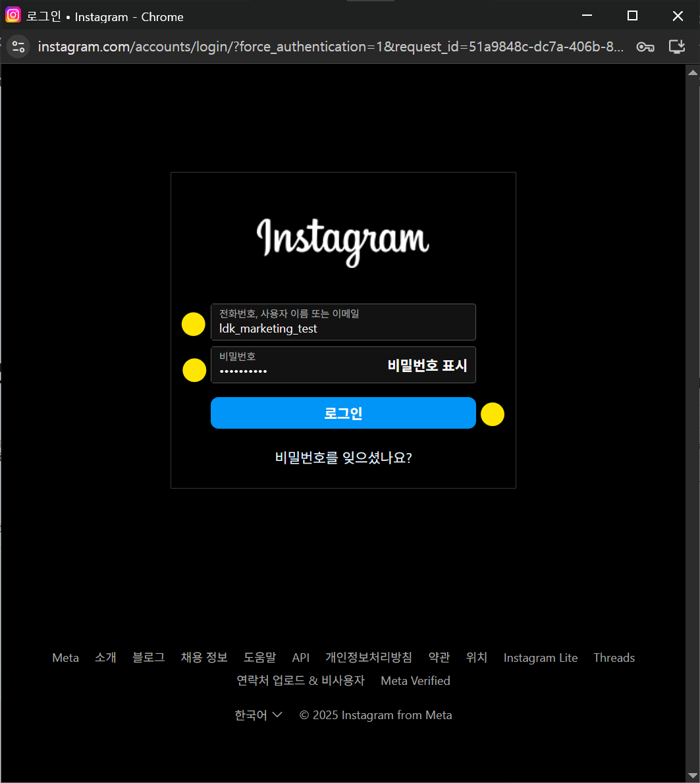The image size is (700, 783).
Task: Maximize the Chrome window
Action: click(x=632, y=16)
